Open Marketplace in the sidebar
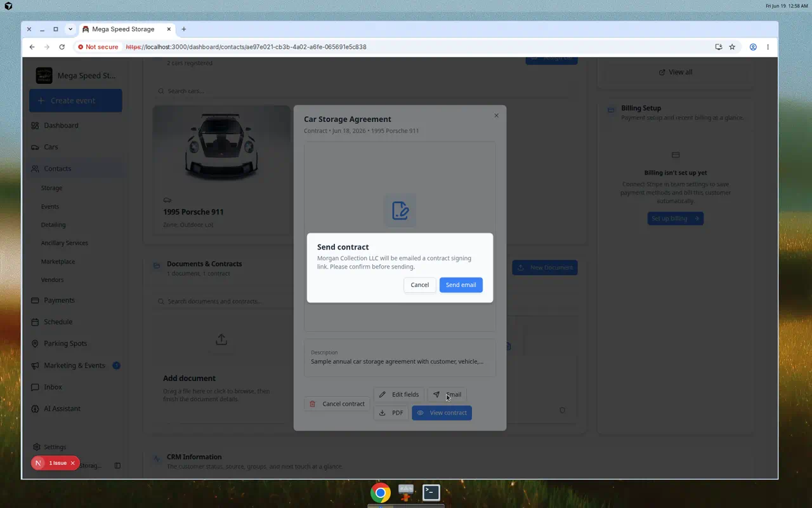This screenshot has width=812, height=508. pyautogui.click(x=58, y=262)
